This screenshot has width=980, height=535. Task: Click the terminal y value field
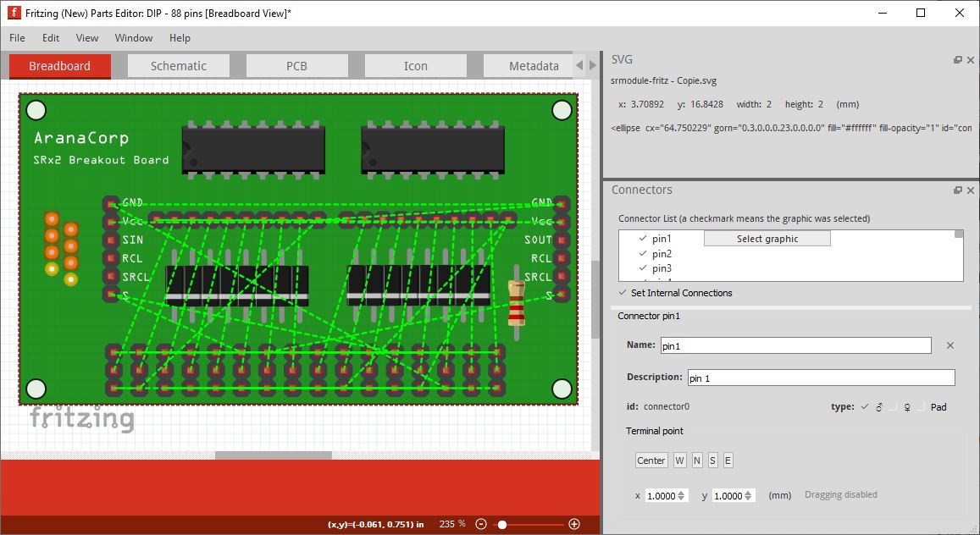(x=728, y=496)
